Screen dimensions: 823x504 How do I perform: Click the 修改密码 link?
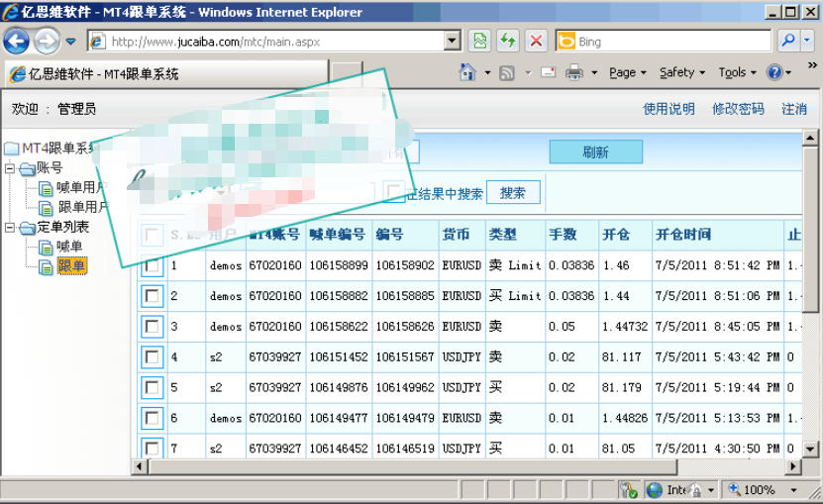click(738, 109)
